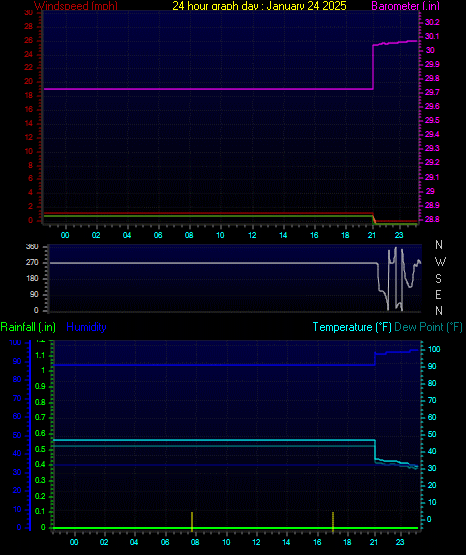The height and width of the screenshot is (555, 466).
Task: Click the 270 wind direction axis label
Action: [x=32, y=263]
